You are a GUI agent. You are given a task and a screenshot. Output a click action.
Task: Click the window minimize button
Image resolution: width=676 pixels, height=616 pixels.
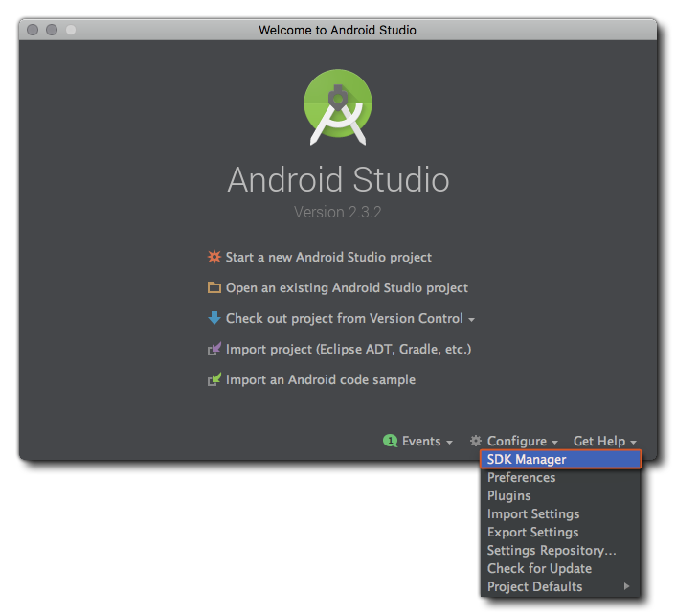tap(52, 30)
